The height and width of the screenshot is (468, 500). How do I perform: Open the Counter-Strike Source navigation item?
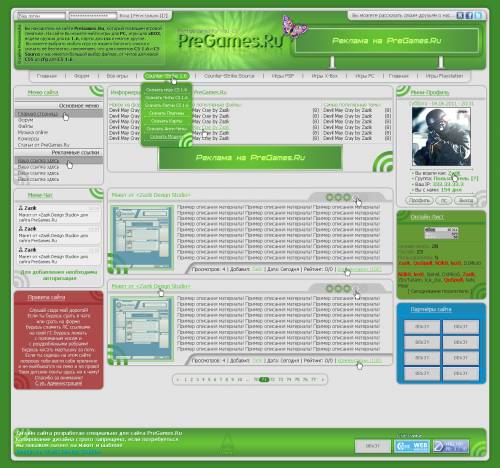coord(229,76)
